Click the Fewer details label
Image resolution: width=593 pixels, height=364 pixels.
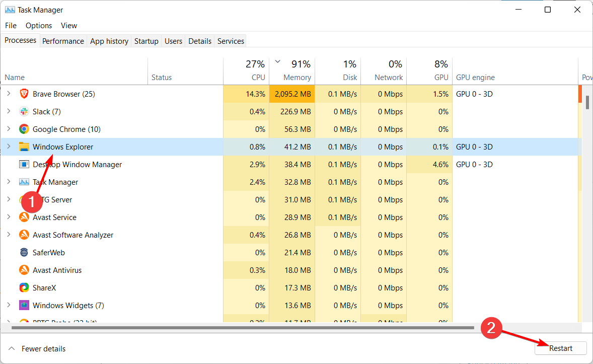tap(43, 348)
